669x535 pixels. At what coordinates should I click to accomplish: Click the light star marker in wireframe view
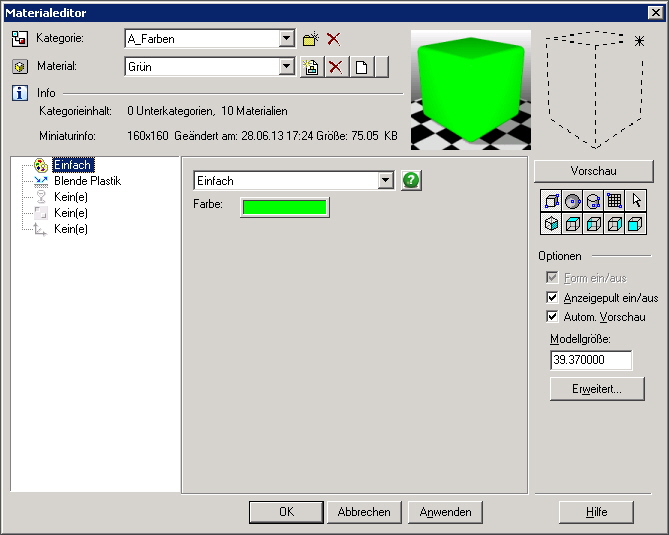(x=639, y=41)
